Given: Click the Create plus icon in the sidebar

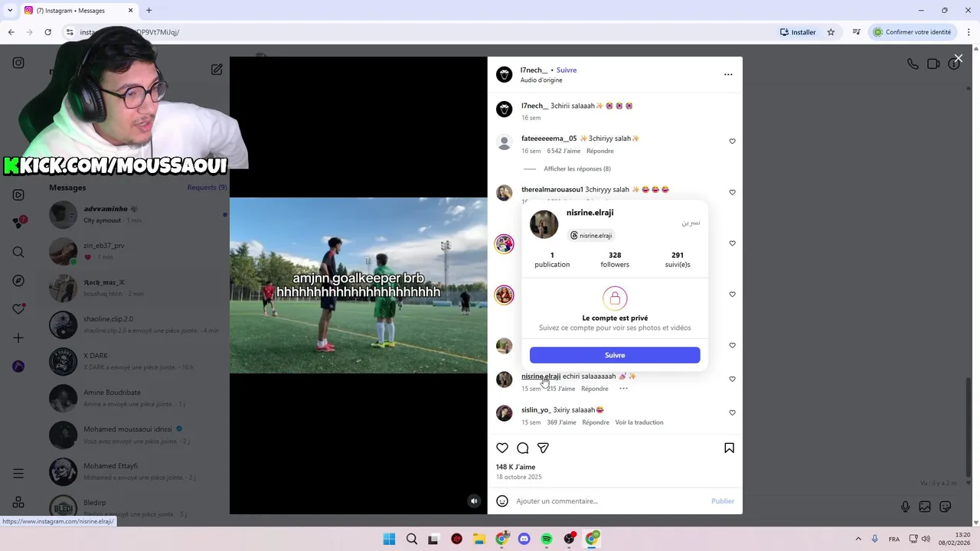Looking at the screenshot, I should [18, 337].
